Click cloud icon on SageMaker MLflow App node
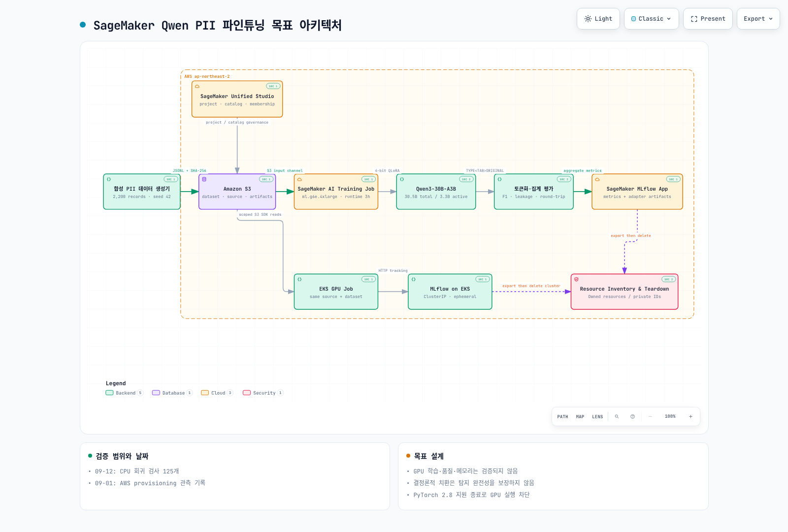Image resolution: width=788 pixels, height=532 pixels. click(x=597, y=179)
